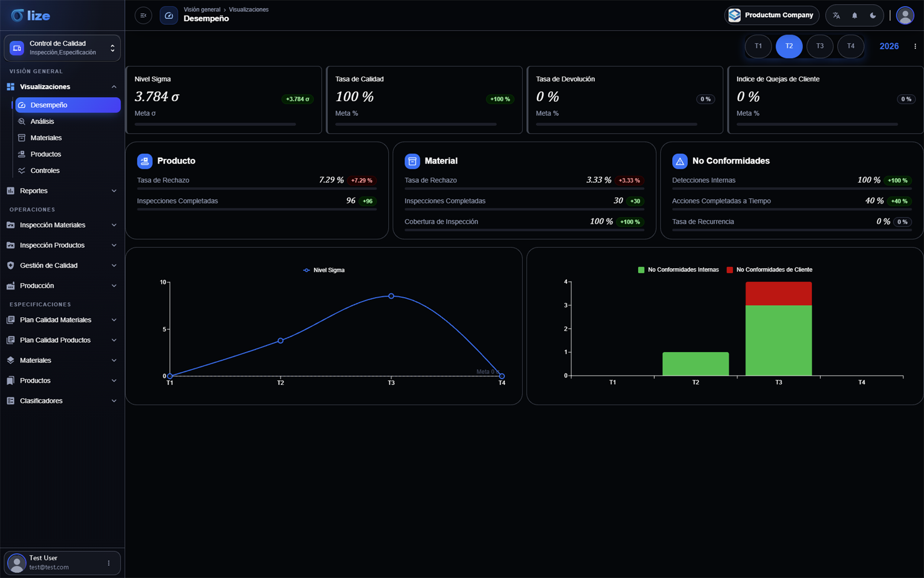Click the red T3 bar segment
Screen dimensions: 924x578
778,294
